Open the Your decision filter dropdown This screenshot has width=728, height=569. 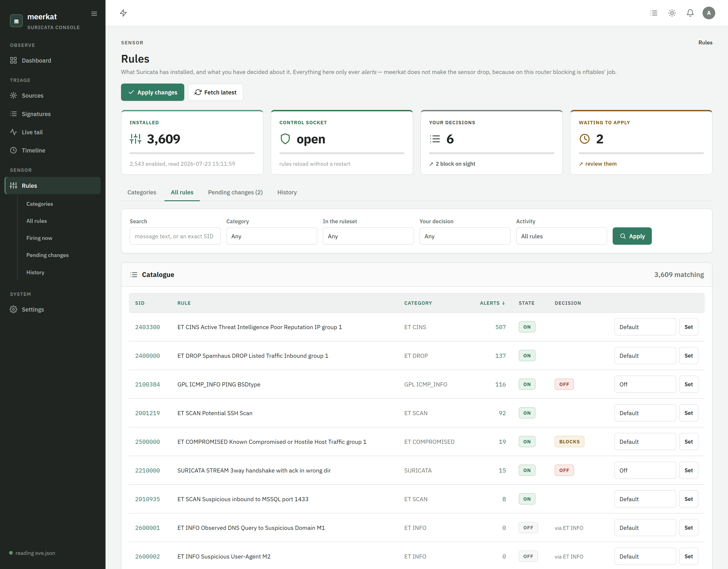(465, 236)
